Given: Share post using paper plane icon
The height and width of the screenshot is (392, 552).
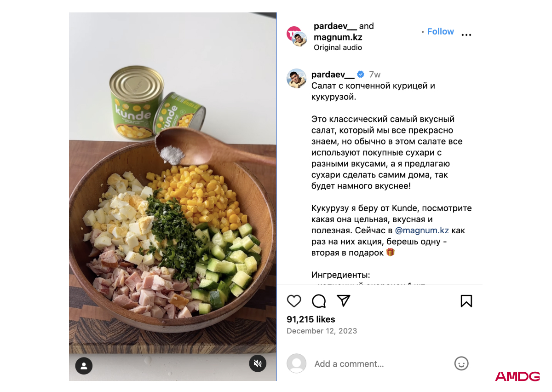Looking at the screenshot, I should (344, 301).
